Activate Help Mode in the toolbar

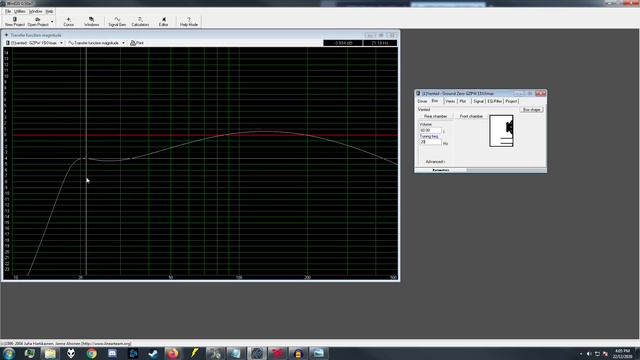click(189, 22)
